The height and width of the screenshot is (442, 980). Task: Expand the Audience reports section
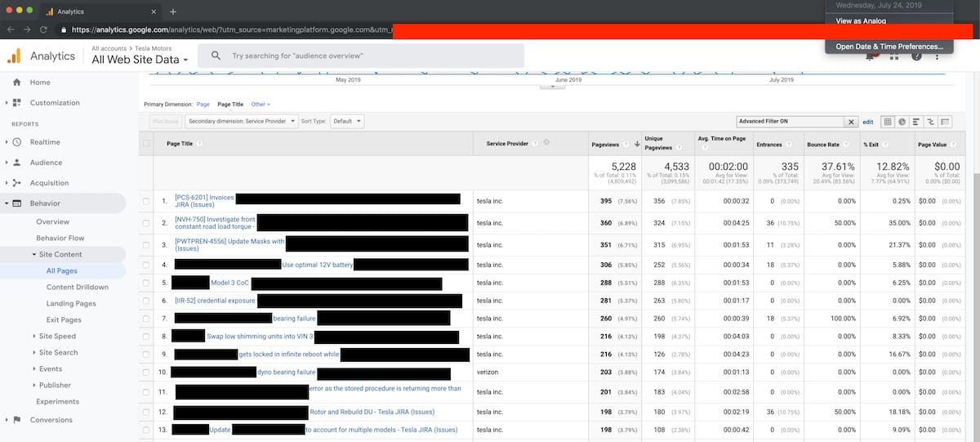(7, 163)
